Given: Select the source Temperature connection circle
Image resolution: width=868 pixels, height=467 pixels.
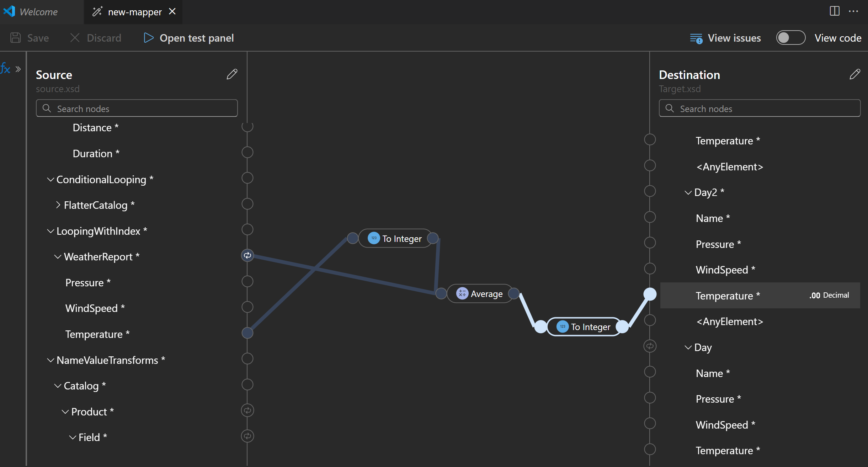Looking at the screenshot, I should point(247,333).
